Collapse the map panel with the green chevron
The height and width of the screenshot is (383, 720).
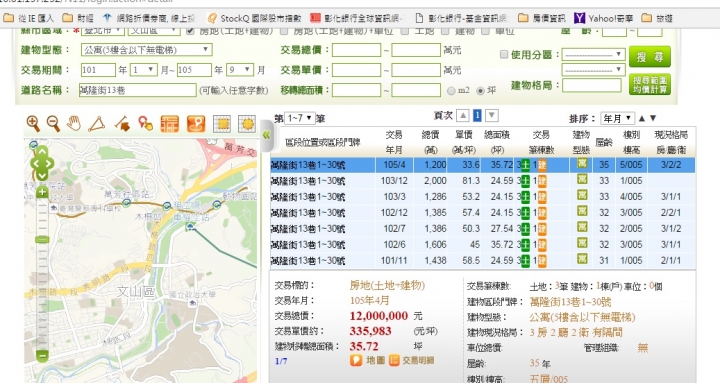266,135
